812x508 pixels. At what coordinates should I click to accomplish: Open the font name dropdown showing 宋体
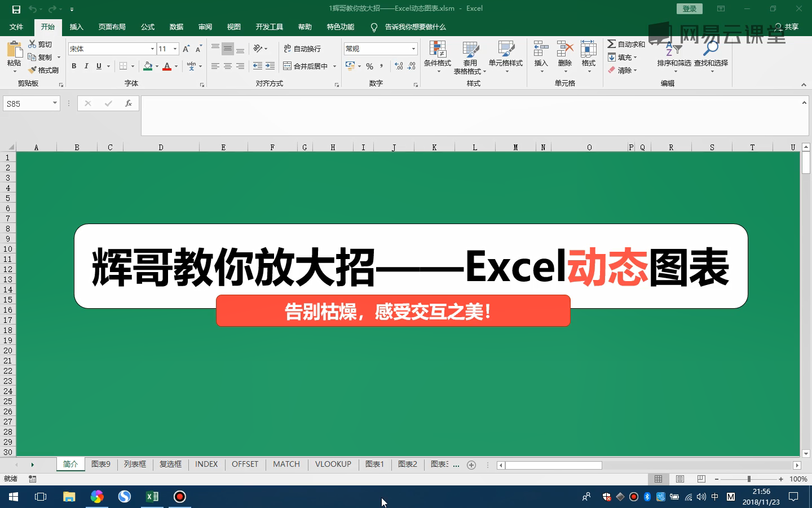[x=152, y=49]
